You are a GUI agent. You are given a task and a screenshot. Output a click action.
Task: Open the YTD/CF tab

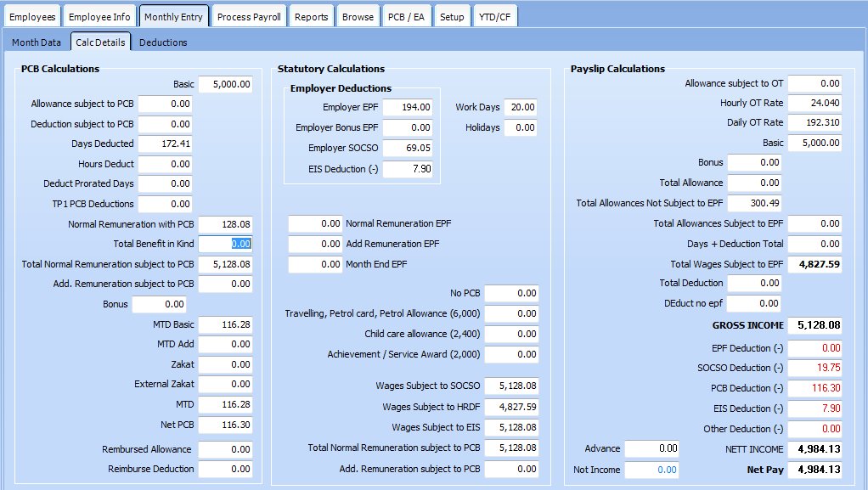click(x=495, y=17)
